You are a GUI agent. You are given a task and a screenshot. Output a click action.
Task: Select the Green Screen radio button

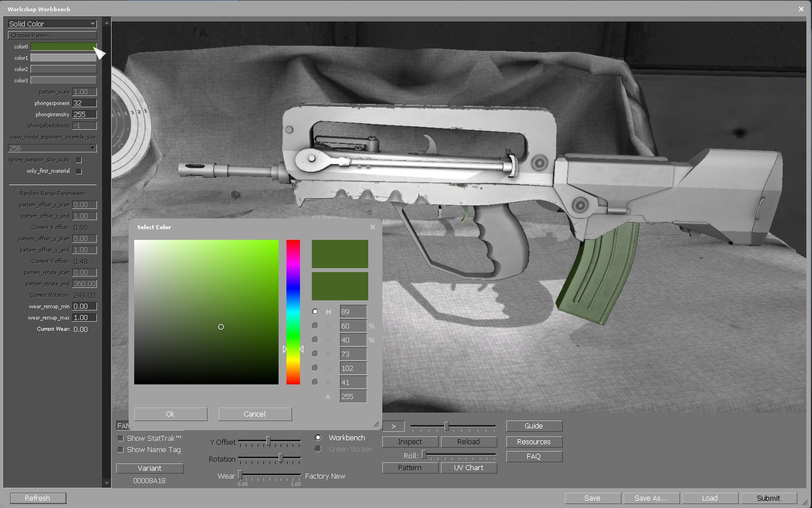(318, 449)
